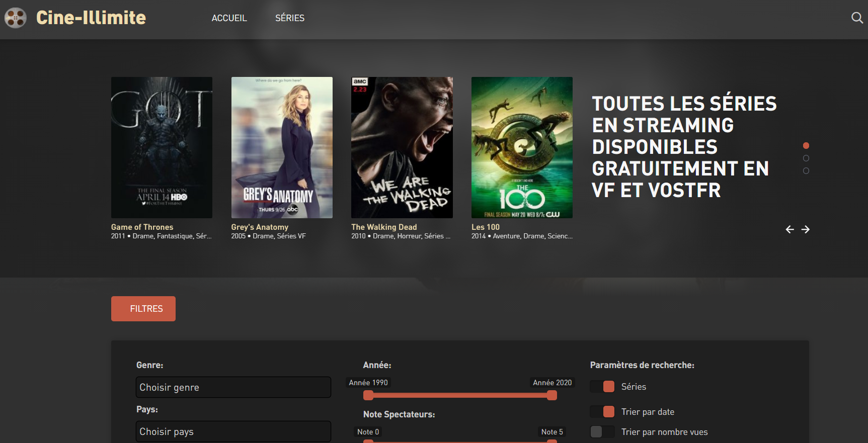
Task: Open The Walking Dead poster
Action: click(x=402, y=147)
